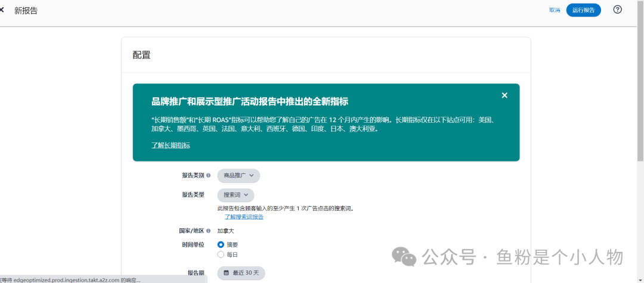
Task: Click 运行报告 button
Action: [x=583, y=10]
